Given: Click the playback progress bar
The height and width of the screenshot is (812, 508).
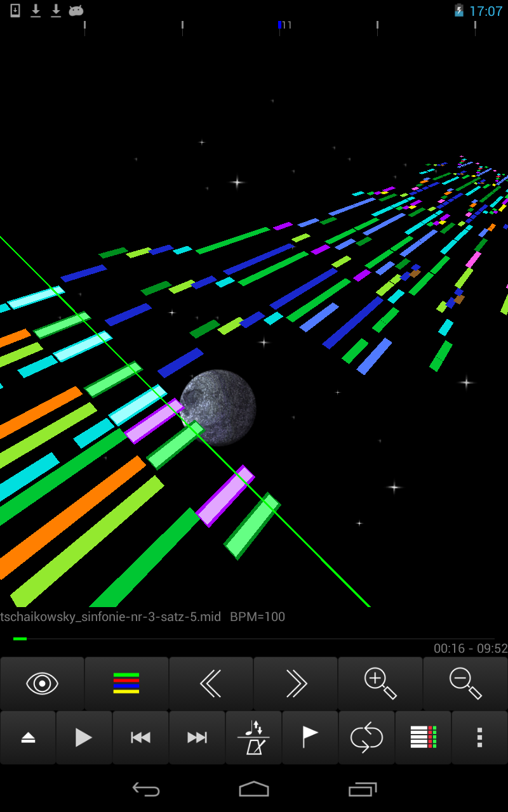Looking at the screenshot, I should [x=254, y=639].
